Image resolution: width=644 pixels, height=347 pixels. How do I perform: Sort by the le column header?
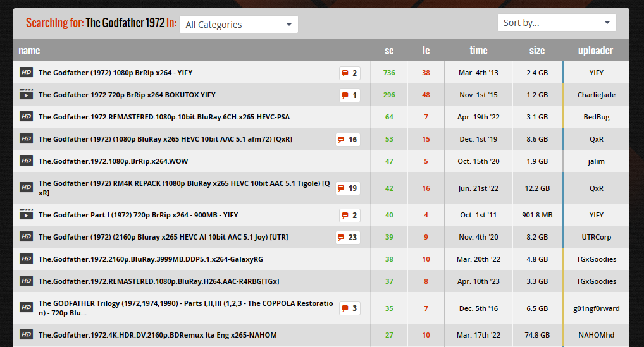pos(426,51)
